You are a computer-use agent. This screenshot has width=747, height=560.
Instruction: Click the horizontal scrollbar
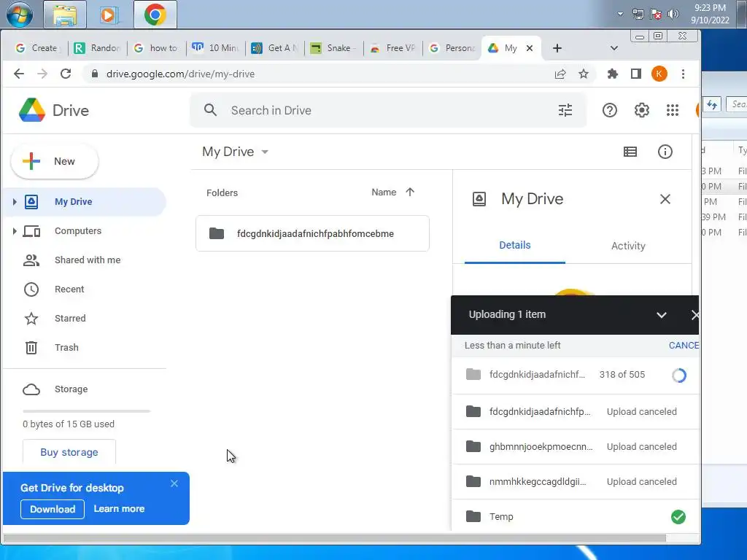334,538
